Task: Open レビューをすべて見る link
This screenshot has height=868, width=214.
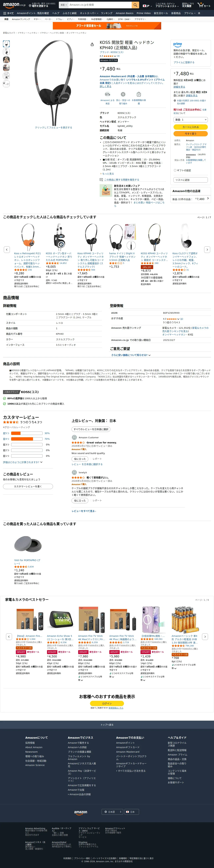Action: point(83,511)
